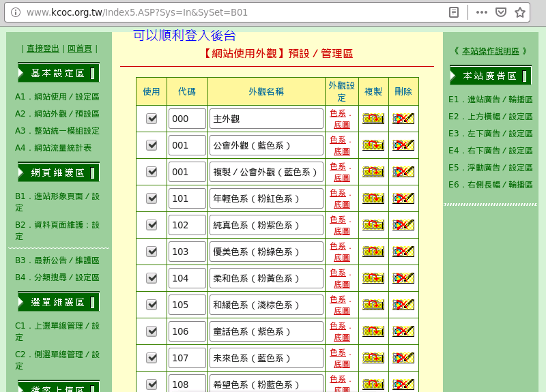Open 色系 settings for 主外觀

338,113
